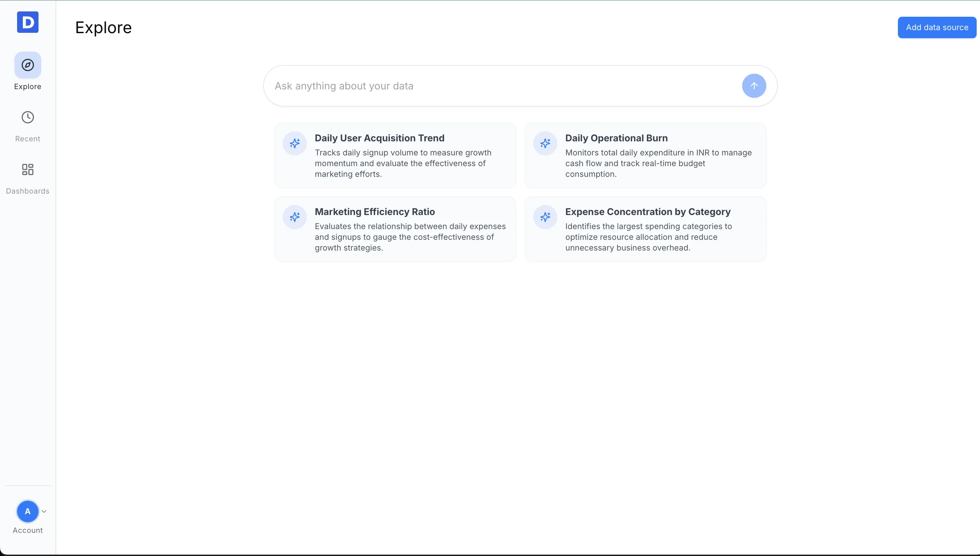The width and height of the screenshot is (980, 556).
Task: Select the Explore page heading
Action: coord(103,27)
